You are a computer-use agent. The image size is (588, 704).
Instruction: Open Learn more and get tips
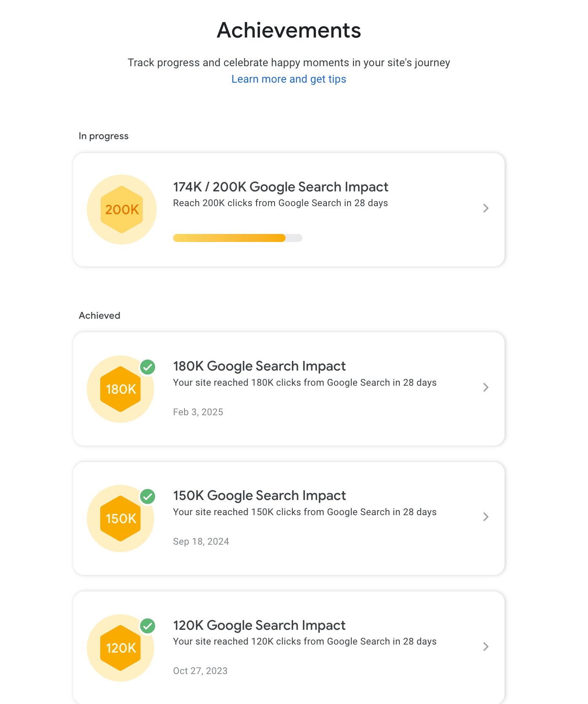[289, 79]
